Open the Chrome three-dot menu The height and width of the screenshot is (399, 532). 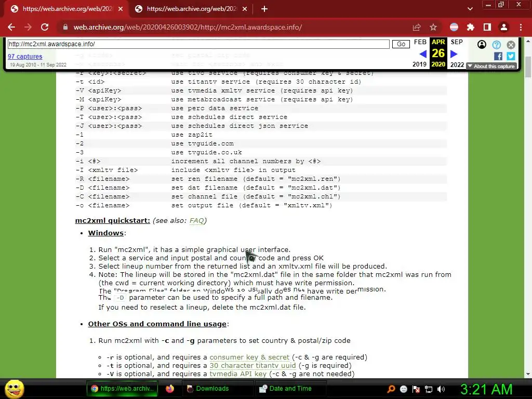point(521,27)
